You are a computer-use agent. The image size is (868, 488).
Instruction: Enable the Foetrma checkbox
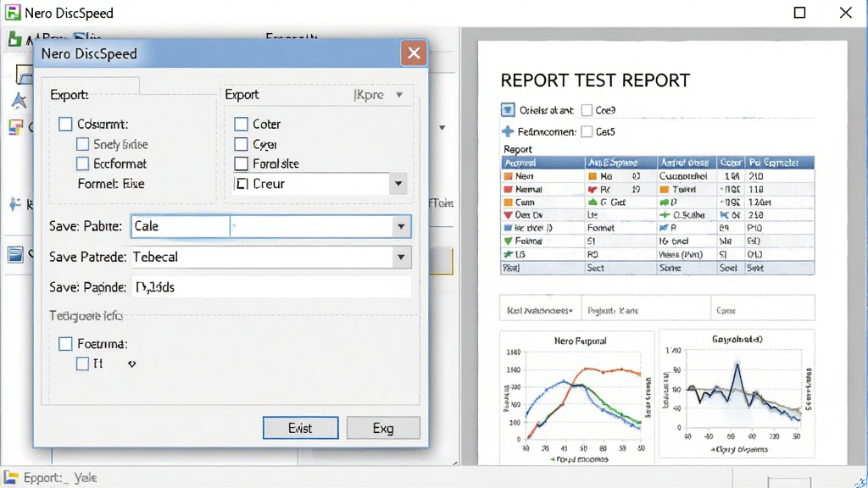coord(65,344)
